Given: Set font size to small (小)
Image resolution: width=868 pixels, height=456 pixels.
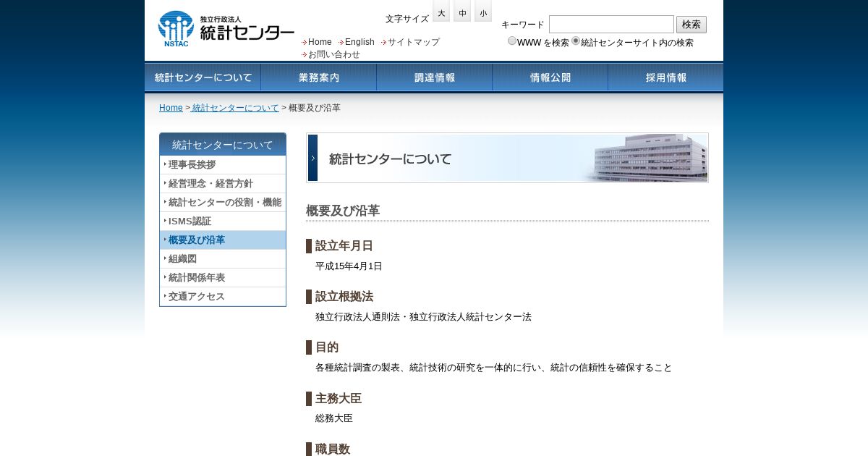Looking at the screenshot, I should click(483, 12).
